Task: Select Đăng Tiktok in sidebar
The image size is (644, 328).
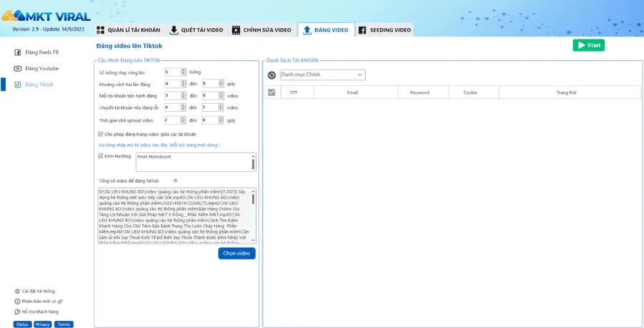Action: (39, 85)
